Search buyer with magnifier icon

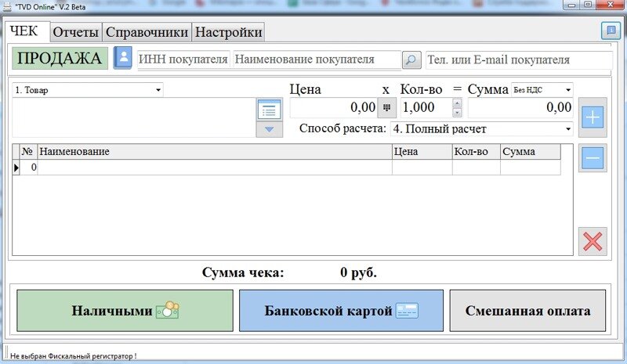click(x=411, y=60)
